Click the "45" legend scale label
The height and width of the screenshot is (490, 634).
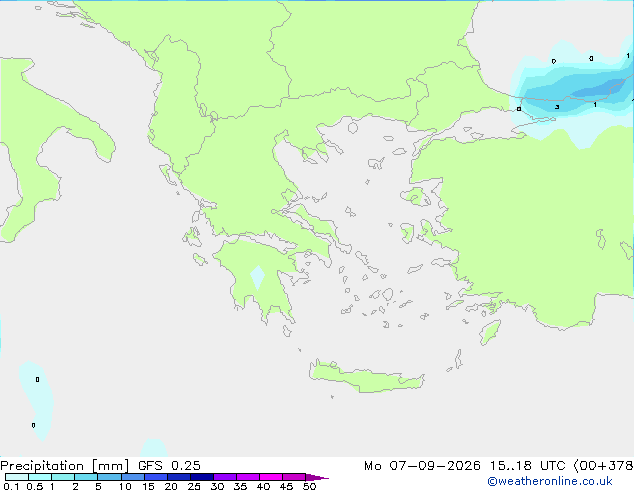(286, 486)
